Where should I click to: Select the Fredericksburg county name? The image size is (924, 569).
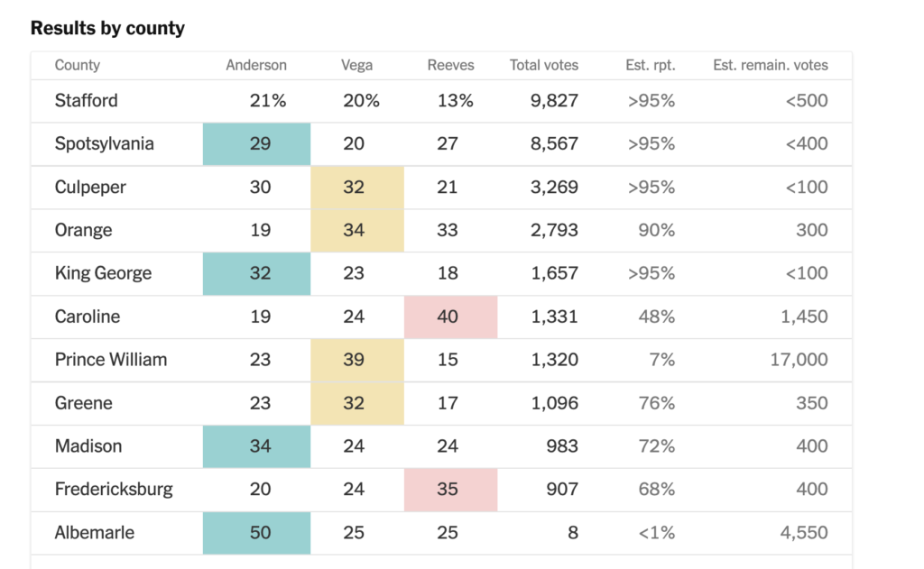point(114,490)
